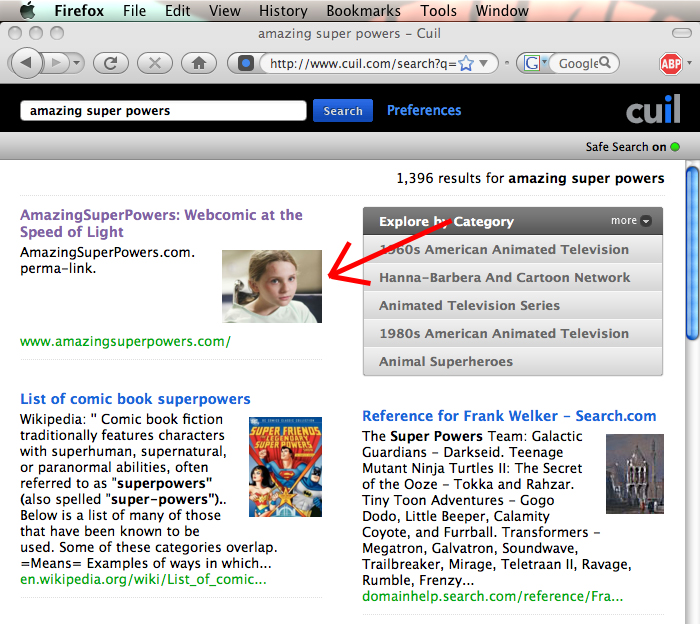Click the Super Friends cover thumbnail
Screen dimensions: 700x624
285,467
